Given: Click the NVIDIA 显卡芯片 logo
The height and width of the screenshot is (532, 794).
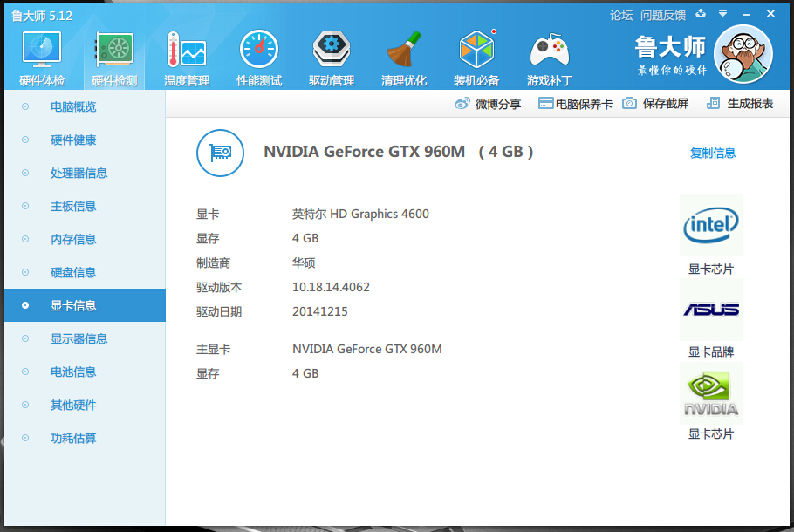Looking at the screenshot, I should (x=711, y=393).
